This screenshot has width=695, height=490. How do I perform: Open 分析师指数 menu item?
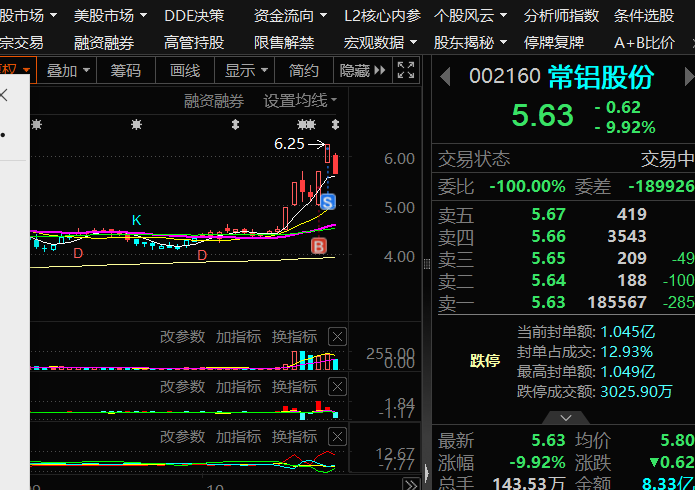pyautogui.click(x=561, y=16)
